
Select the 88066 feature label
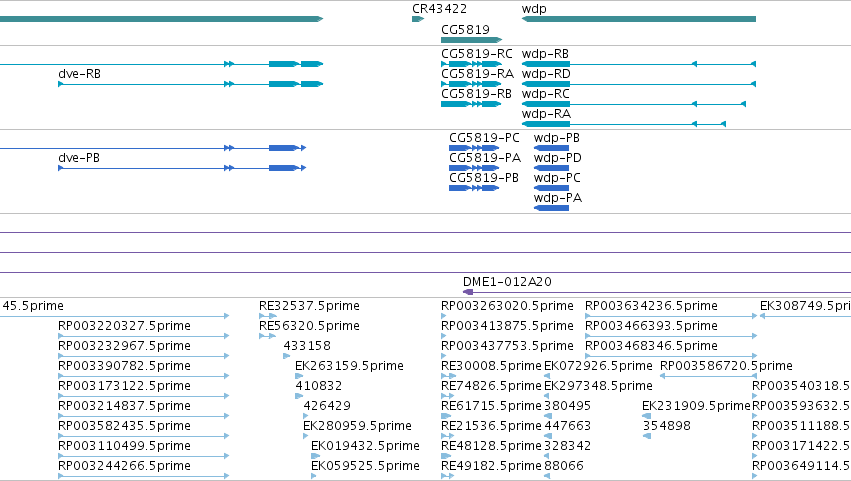pos(564,466)
